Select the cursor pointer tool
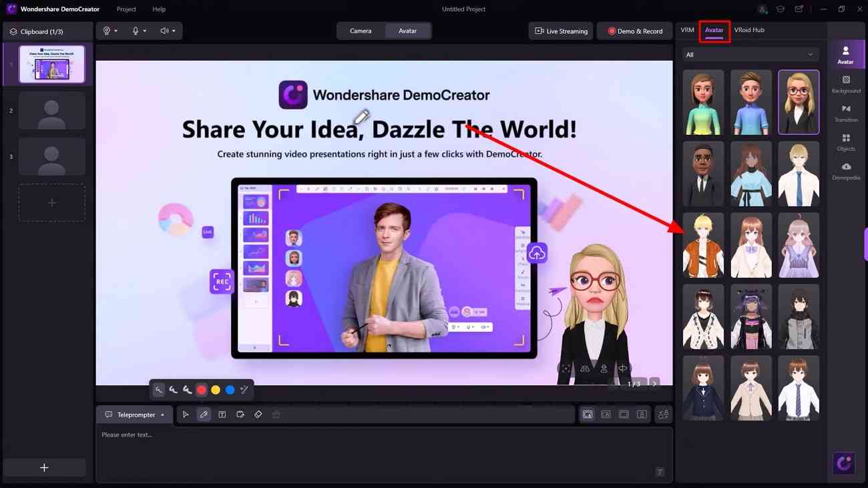The width and height of the screenshot is (868, 488). (186, 415)
